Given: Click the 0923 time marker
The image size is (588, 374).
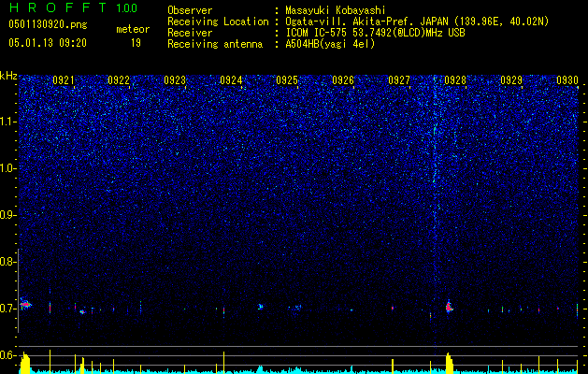Looking at the screenshot, I should pyautogui.click(x=175, y=80).
